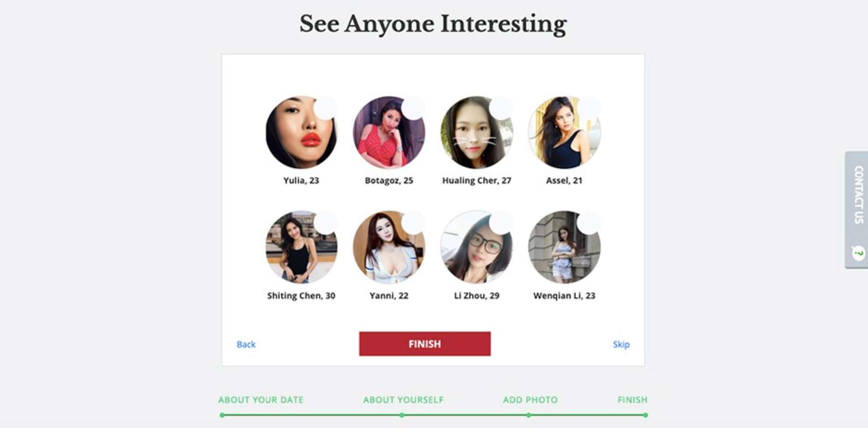Screen dimensions: 868x428
Task: Go back using the Back link
Action: (246, 344)
